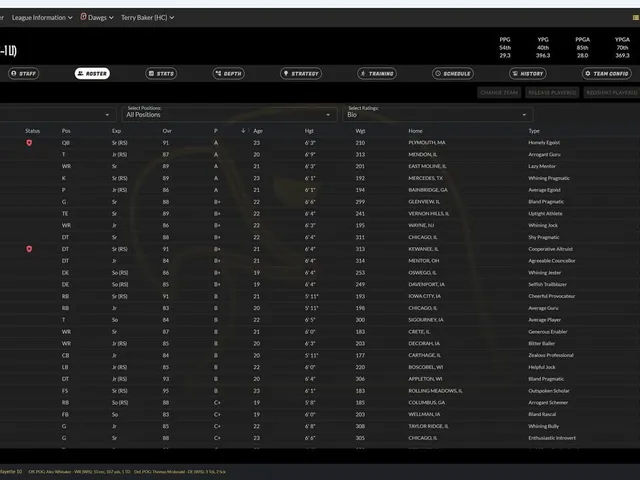Expand the League Information menu
This screenshot has width=640, height=480.
click(x=42, y=18)
